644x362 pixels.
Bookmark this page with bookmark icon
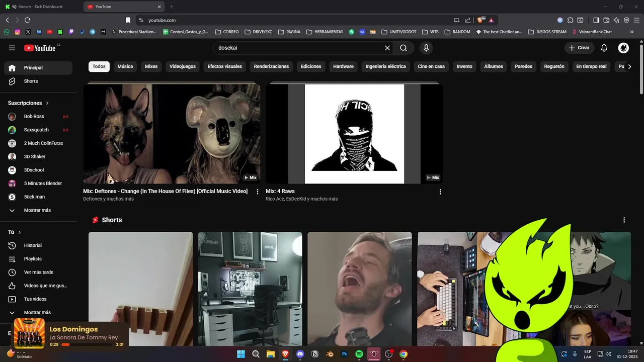(x=128, y=20)
